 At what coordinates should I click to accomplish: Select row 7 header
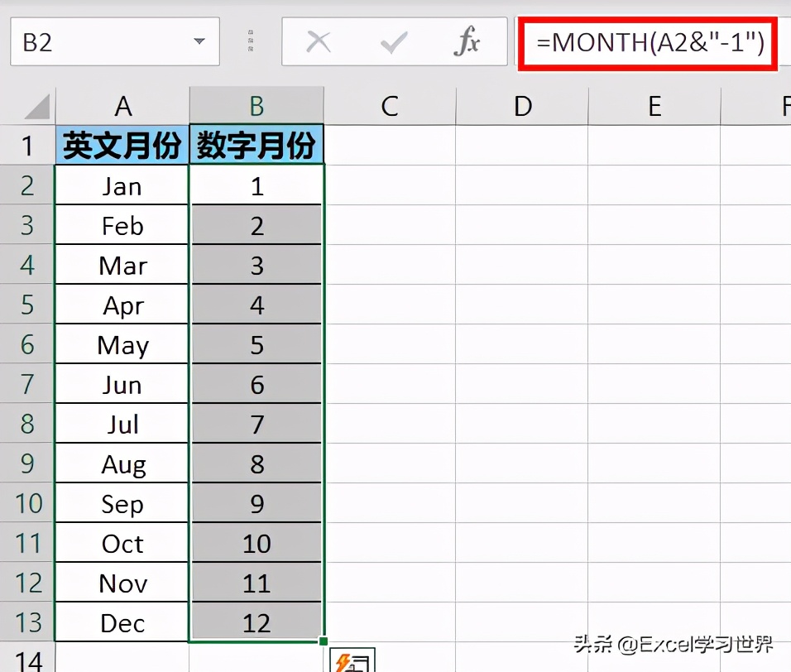(x=27, y=383)
